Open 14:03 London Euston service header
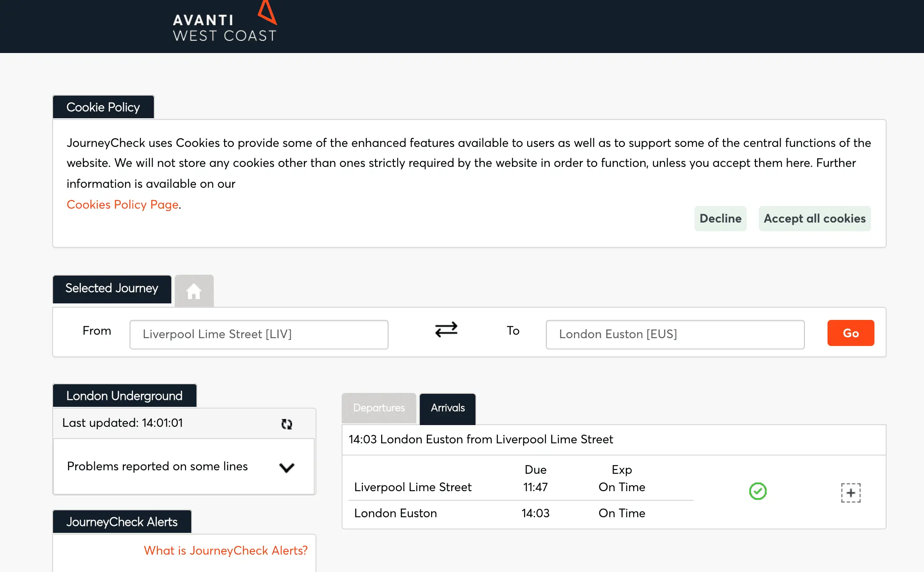The height and width of the screenshot is (572, 924). pyautogui.click(x=481, y=439)
